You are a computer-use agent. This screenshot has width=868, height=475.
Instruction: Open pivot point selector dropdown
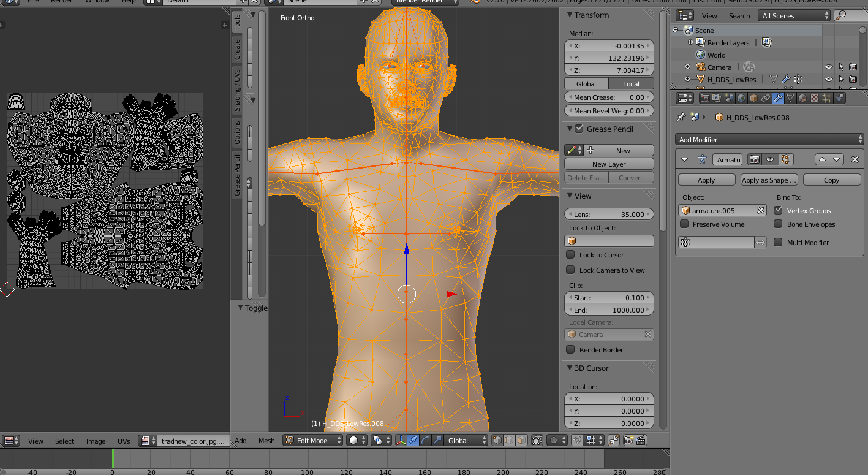(x=381, y=440)
